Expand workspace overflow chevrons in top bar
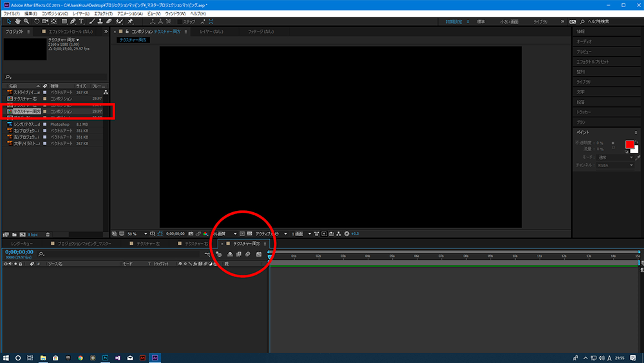644x363 pixels. tap(562, 21)
